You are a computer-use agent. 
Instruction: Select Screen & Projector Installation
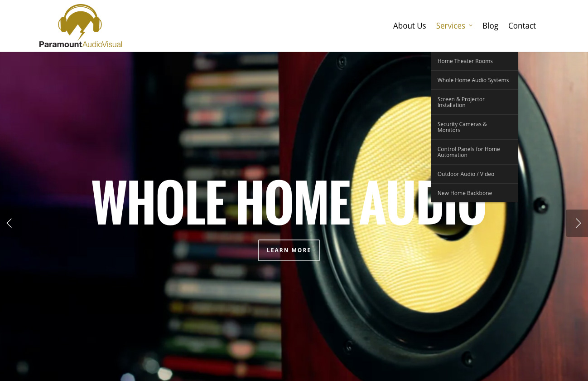(475, 102)
